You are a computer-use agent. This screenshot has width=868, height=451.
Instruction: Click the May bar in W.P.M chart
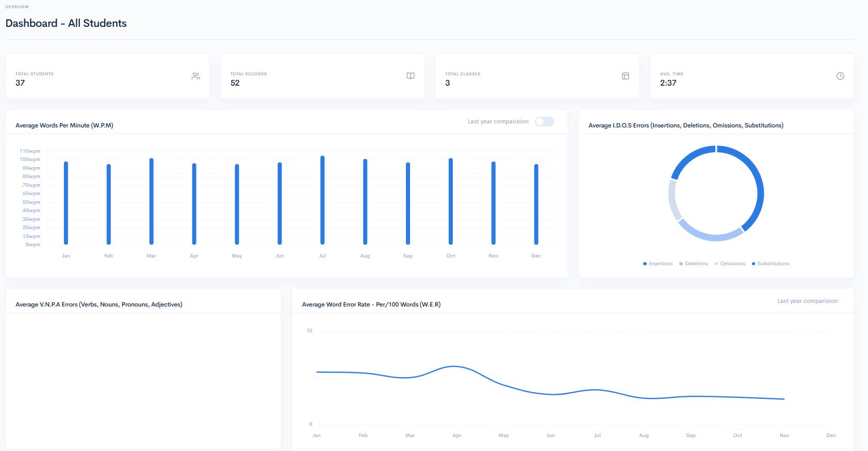[x=237, y=204]
